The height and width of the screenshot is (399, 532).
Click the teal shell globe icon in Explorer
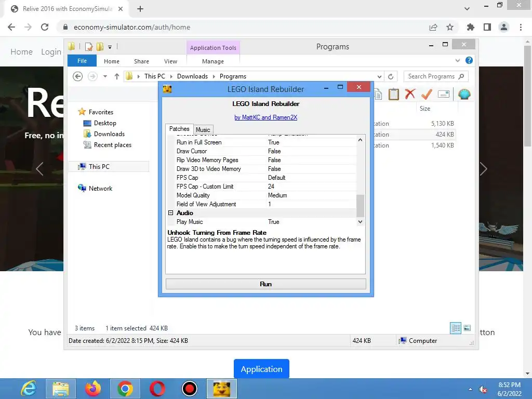[464, 94]
